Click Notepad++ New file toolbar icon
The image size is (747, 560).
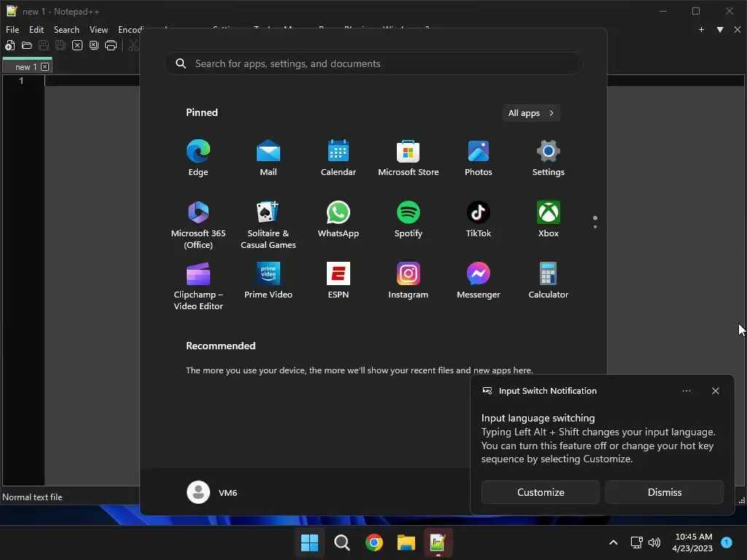[10, 46]
